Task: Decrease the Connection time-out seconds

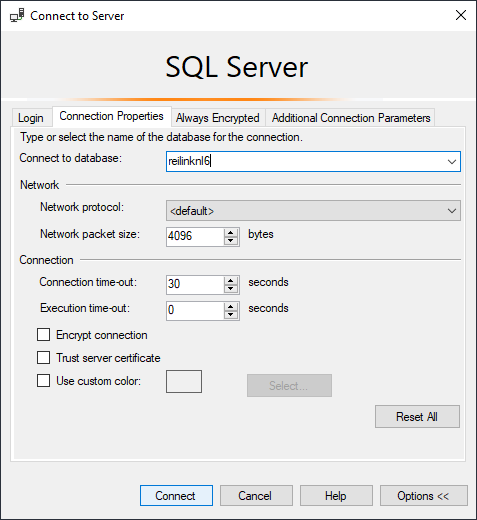Action: point(231,289)
